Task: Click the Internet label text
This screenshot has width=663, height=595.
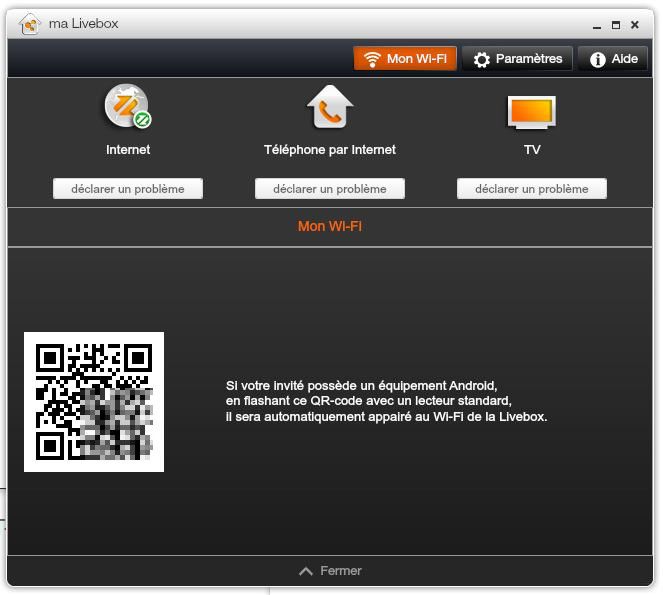Action: coord(128,150)
